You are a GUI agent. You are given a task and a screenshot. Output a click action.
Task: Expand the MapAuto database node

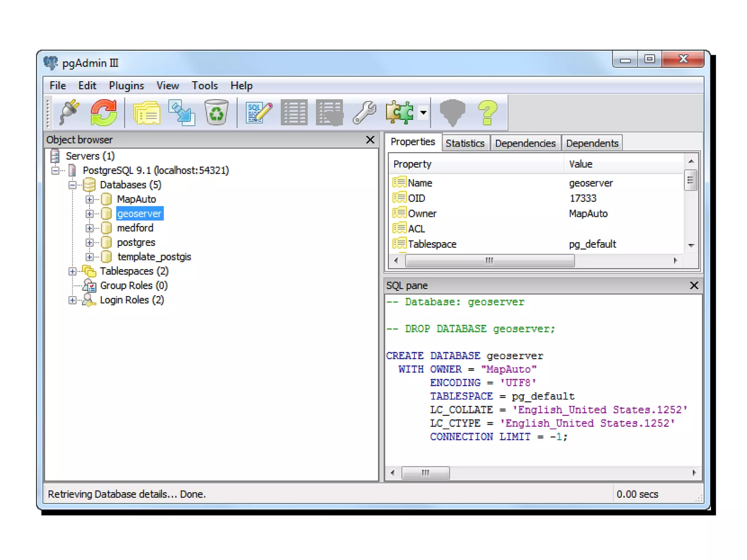[89, 199]
